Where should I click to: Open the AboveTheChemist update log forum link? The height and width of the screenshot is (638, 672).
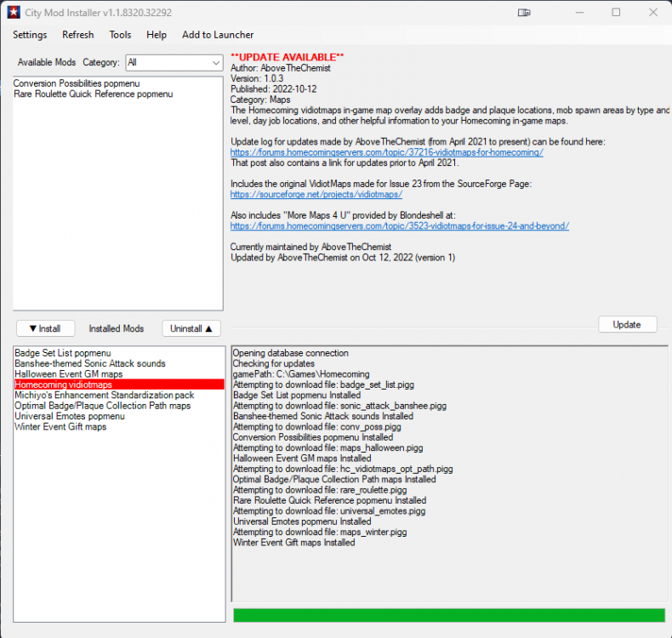(386, 152)
